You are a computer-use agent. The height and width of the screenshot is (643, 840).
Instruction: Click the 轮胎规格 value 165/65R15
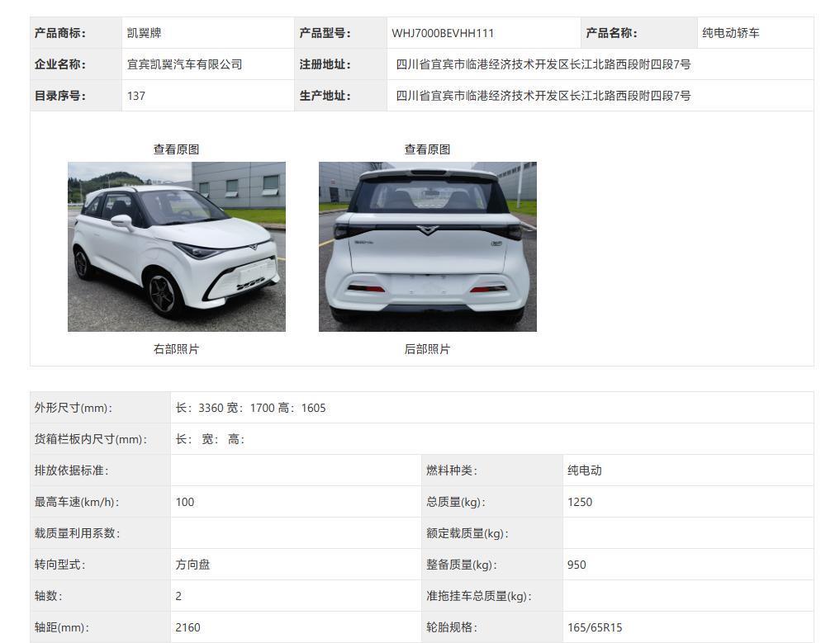[x=593, y=627]
